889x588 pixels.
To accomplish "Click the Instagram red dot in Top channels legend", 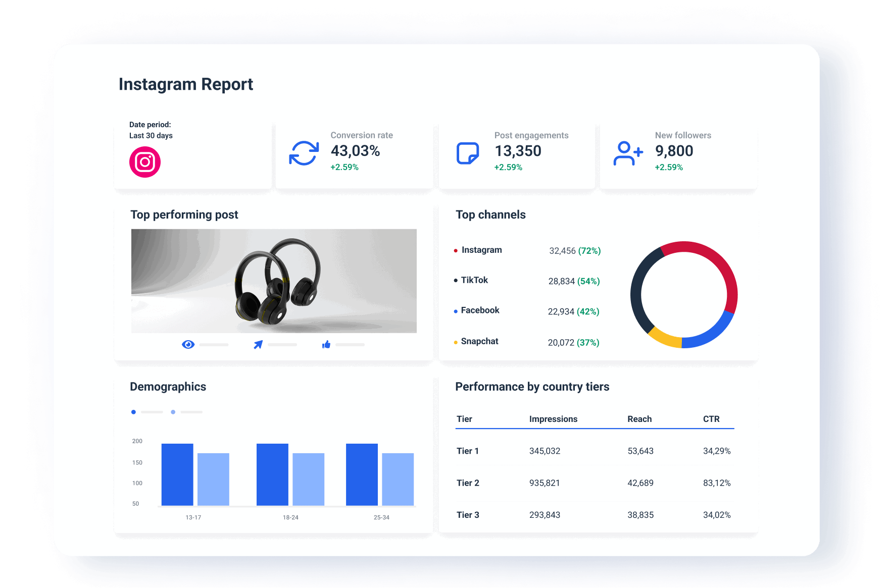I will pyautogui.click(x=455, y=249).
